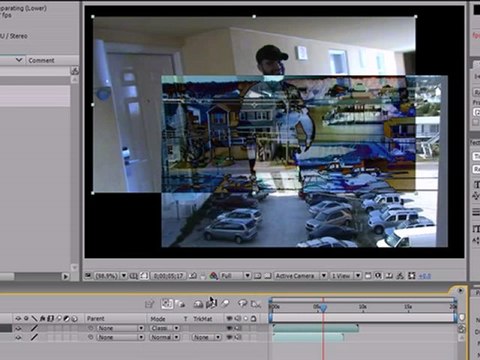Image resolution: width=480 pixels, height=360 pixels.
Task: Click the TrkMat column header
Action: coord(203,319)
